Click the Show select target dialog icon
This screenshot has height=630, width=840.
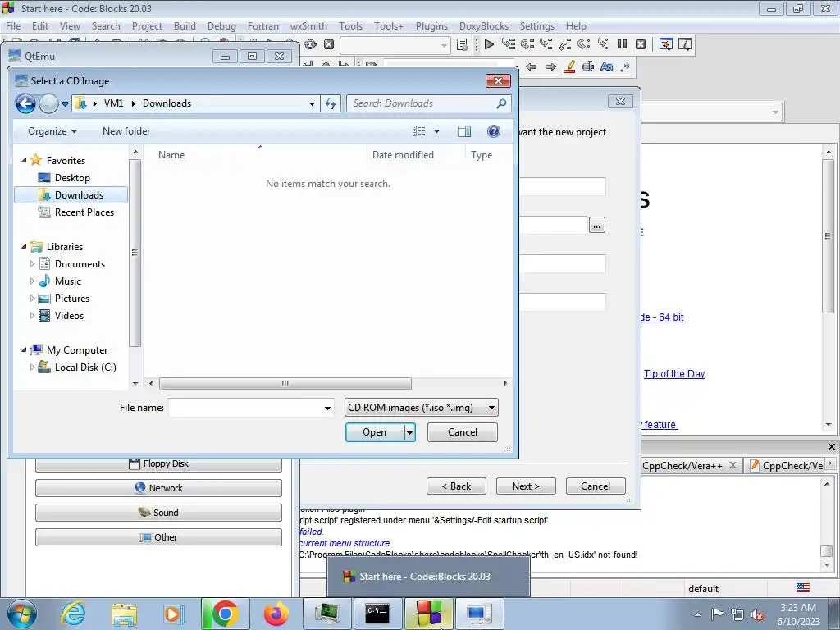click(463, 44)
